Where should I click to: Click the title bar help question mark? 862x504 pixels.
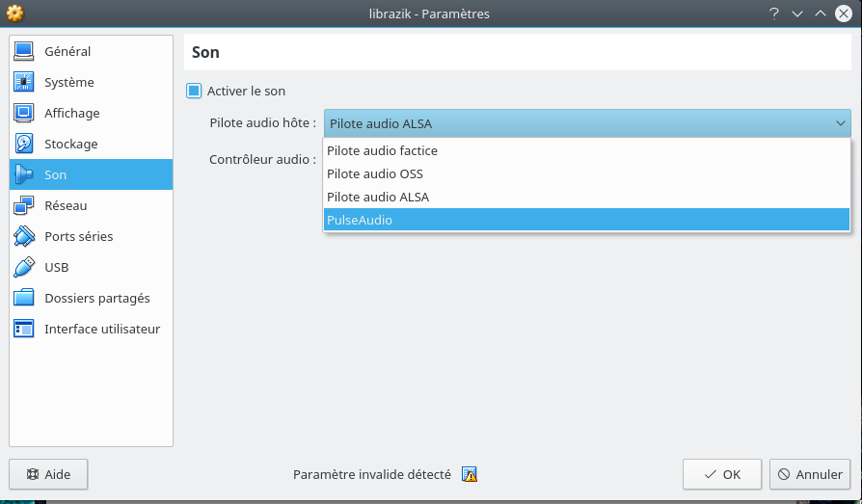[773, 13]
